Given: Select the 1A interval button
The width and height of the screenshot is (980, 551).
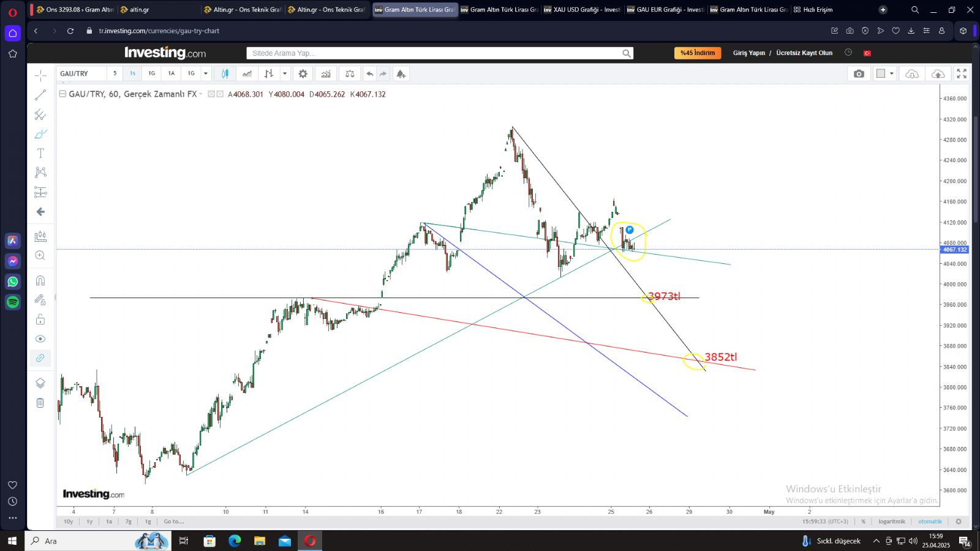Looking at the screenshot, I should 171,73.
